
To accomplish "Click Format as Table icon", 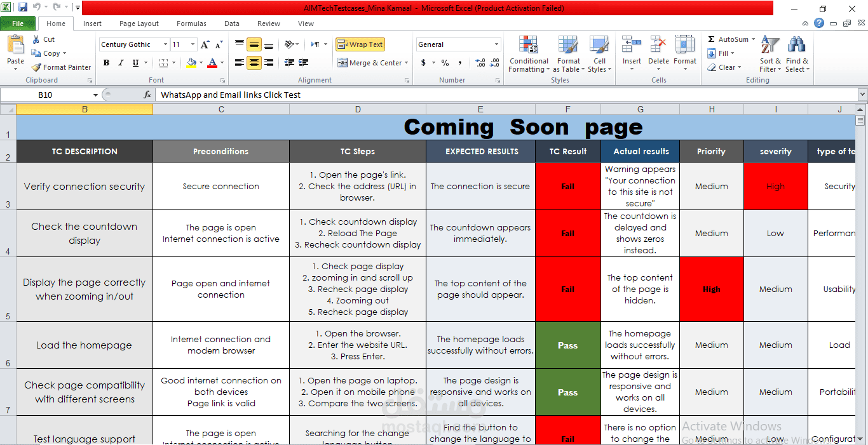I will pos(568,46).
